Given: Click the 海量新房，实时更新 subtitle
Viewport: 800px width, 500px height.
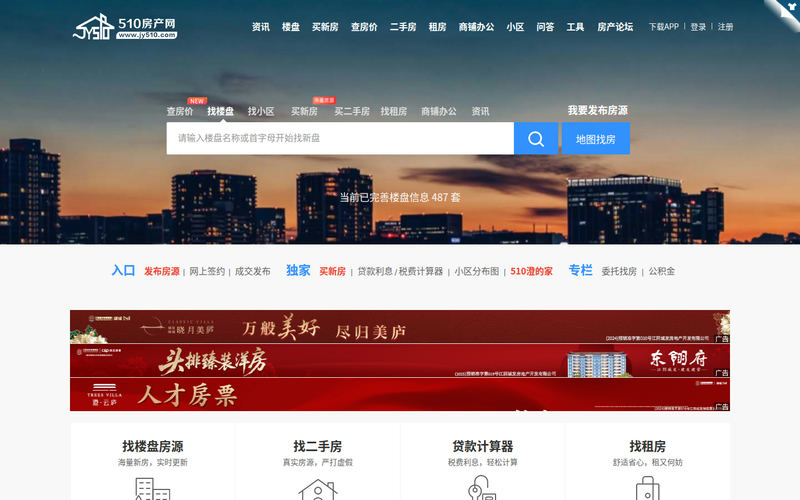Looking at the screenshot, I should (x=153, y=463).
